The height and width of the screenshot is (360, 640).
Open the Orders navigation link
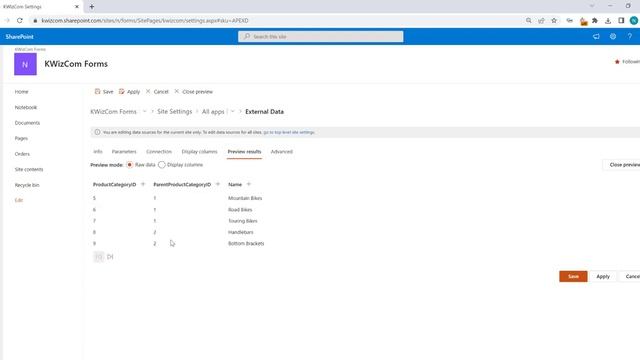click(x=22, y=154)
